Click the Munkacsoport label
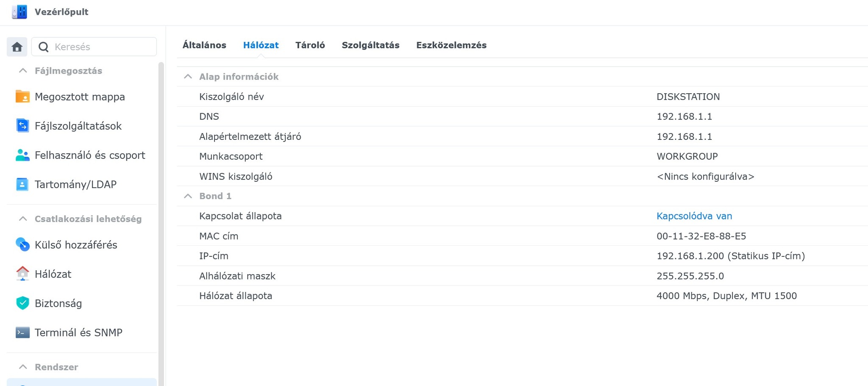Image resolution: width=868 pixels, height=386 pixels. pos(231,156)
